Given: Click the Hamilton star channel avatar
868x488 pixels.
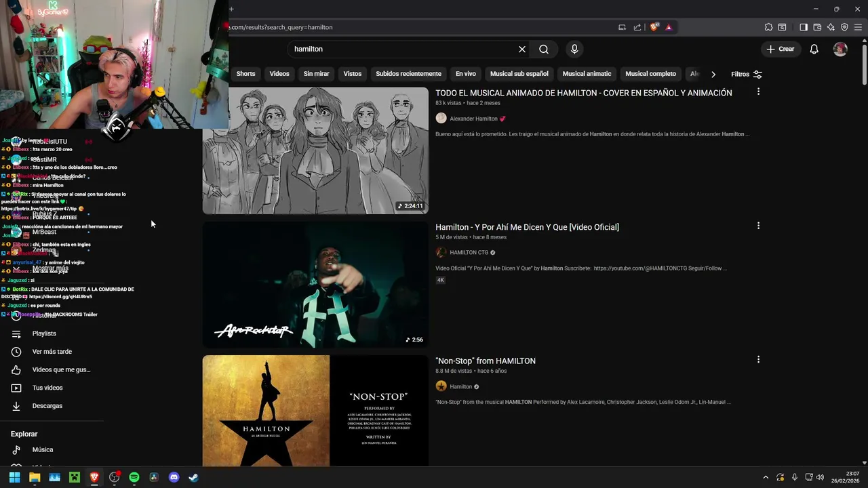Looking at the screenshot, I should click(x=441, y=386).
